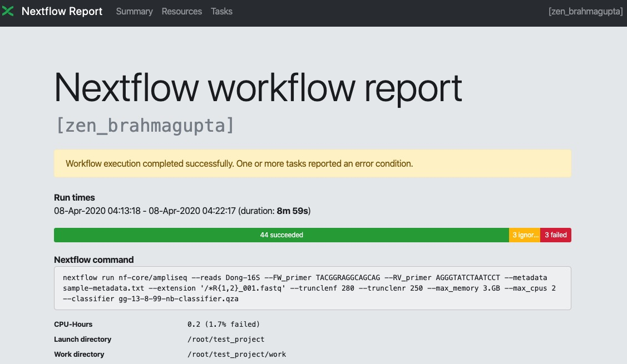Click the CPU-Hours label
Viewport: 627px width, 364px height.
pyautogui.click(x=73, y=324)
